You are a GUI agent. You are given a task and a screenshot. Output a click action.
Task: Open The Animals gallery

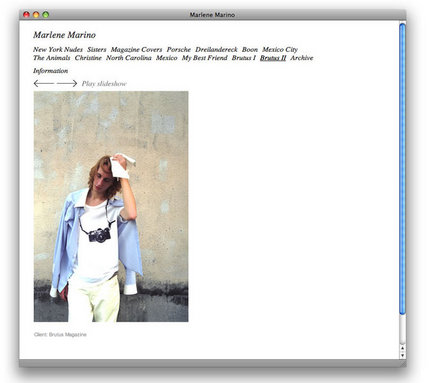pyautogui.click(x=52, y=58)
